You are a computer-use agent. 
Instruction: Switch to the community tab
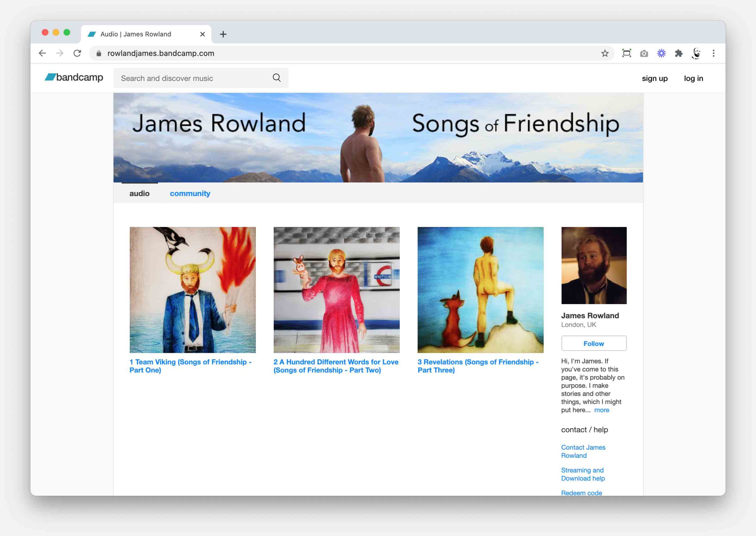190,193
